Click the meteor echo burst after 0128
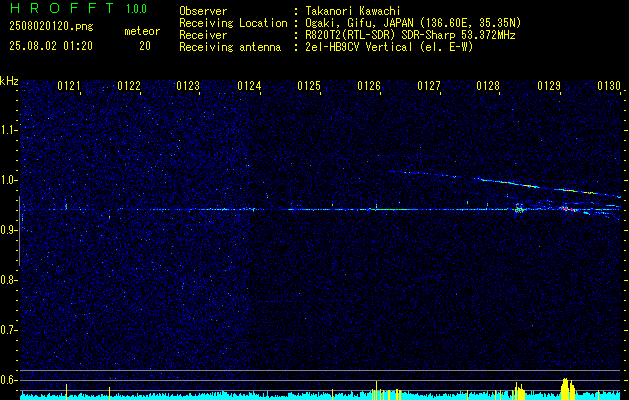 point(519,209)
